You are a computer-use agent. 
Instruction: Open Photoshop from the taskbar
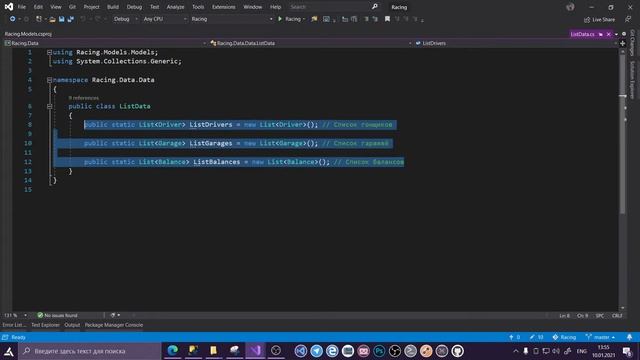[379, 351]
